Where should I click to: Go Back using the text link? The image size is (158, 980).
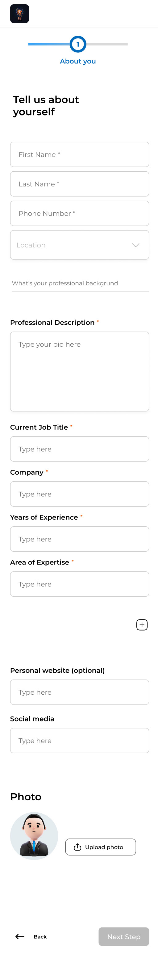pos(40,937)
